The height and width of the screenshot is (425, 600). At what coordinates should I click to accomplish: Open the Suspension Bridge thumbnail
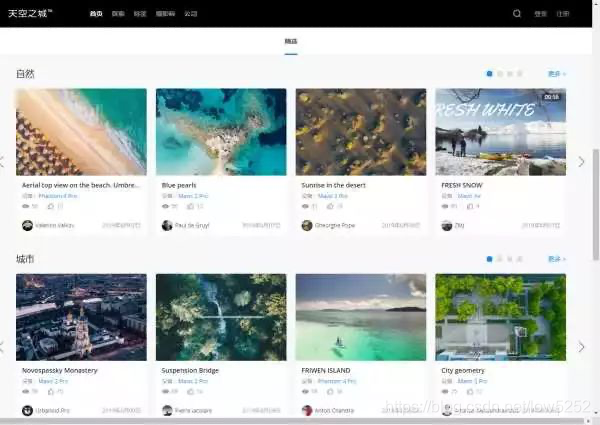coord(221,317)
